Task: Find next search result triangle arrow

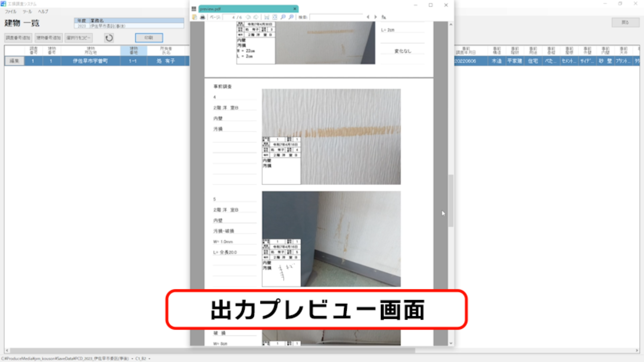Action: pyautogui.click(x=376, y=17)
